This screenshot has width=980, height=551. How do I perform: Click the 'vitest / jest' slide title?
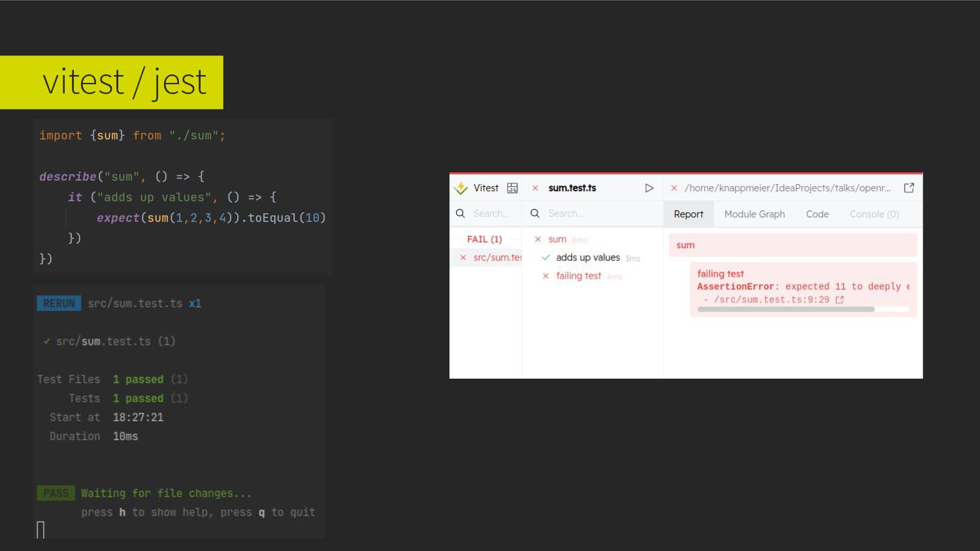[x=124, y=82]
